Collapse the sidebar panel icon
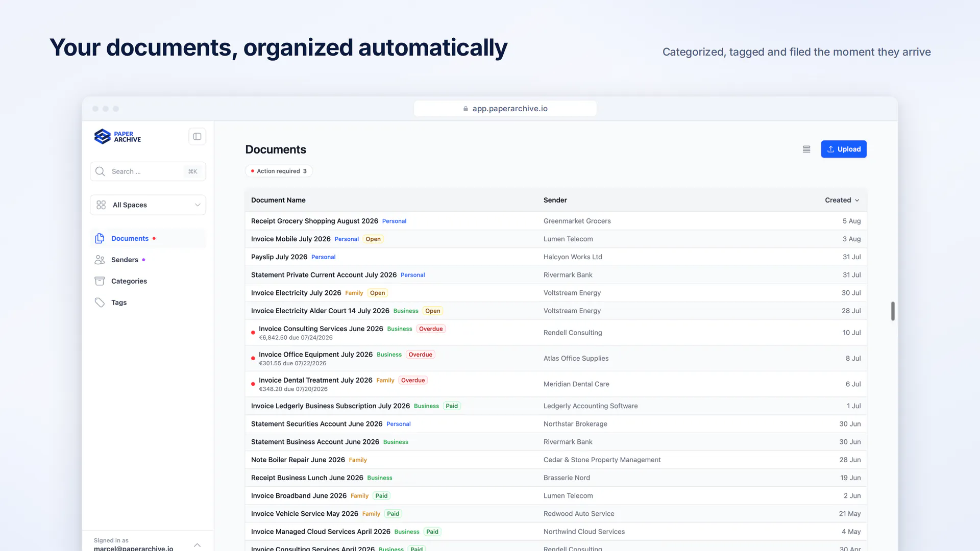 (197, 137)
